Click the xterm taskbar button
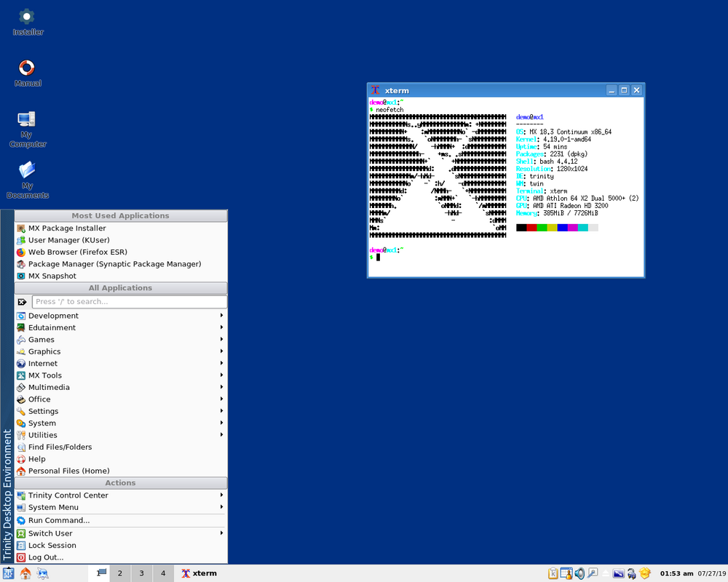728x582 pixels. click(199, 573)
